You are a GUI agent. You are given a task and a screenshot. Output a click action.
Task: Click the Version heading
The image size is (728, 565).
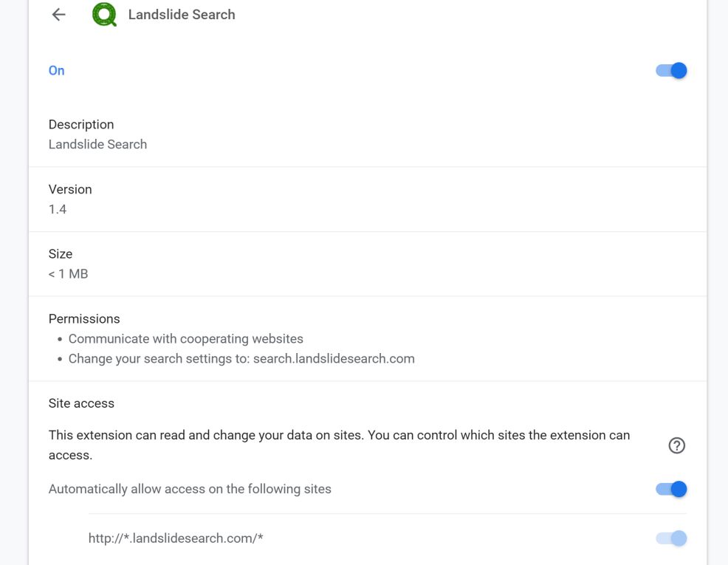click(x=70, y=190)
